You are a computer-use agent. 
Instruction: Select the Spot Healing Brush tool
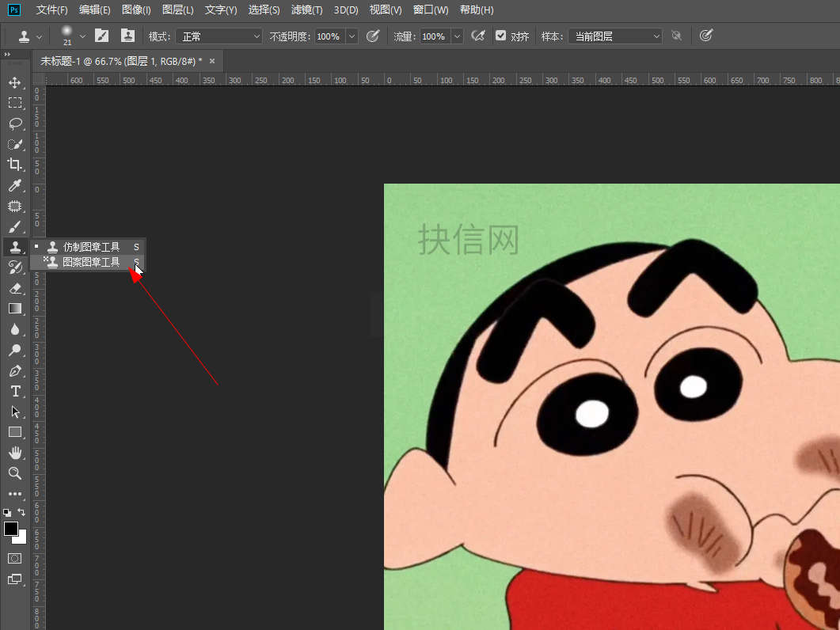click(15, 207)
